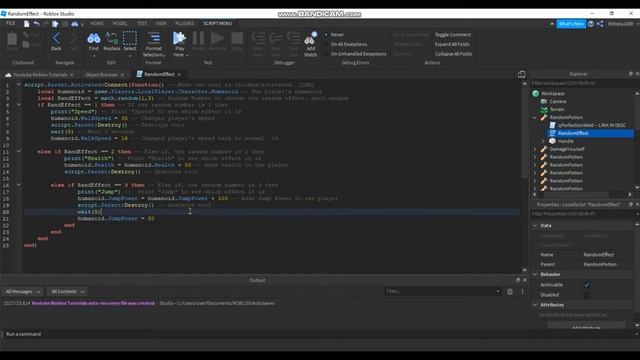The image size is (640, 360).
Task: Click the Add Watch icon
Action: (310, 39)
